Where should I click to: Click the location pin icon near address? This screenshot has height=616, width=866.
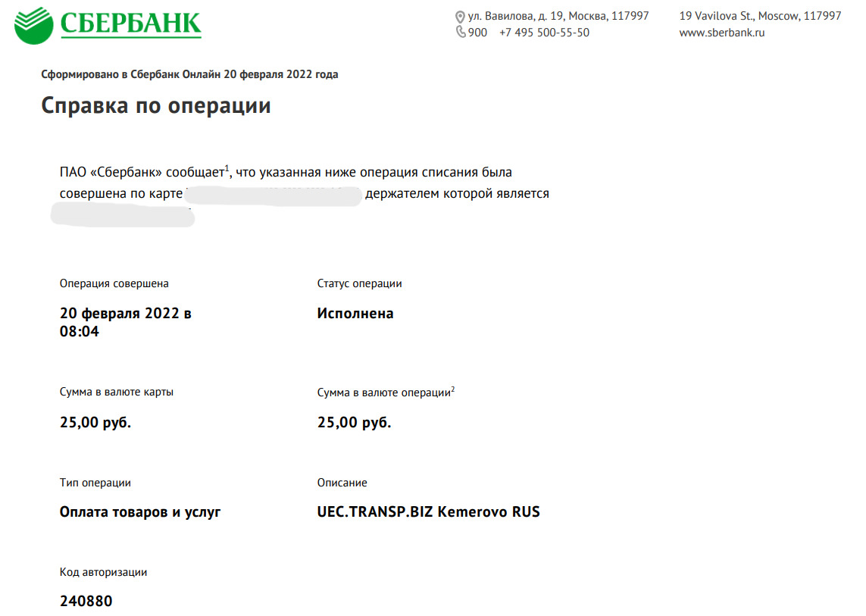click(x=459, y=17)
